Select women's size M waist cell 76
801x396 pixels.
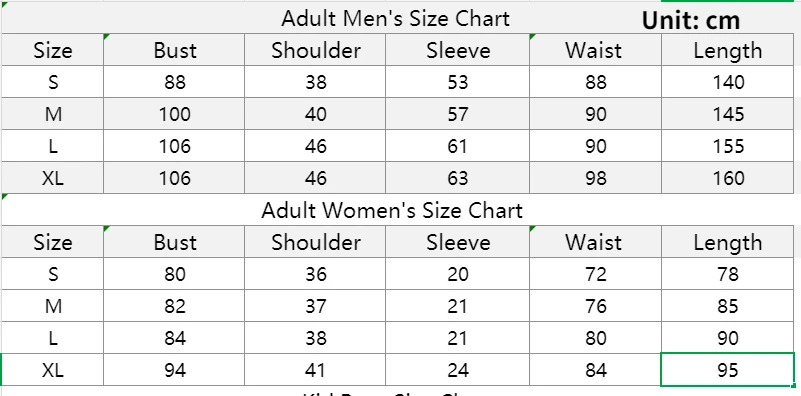click(x=596, y=306)
